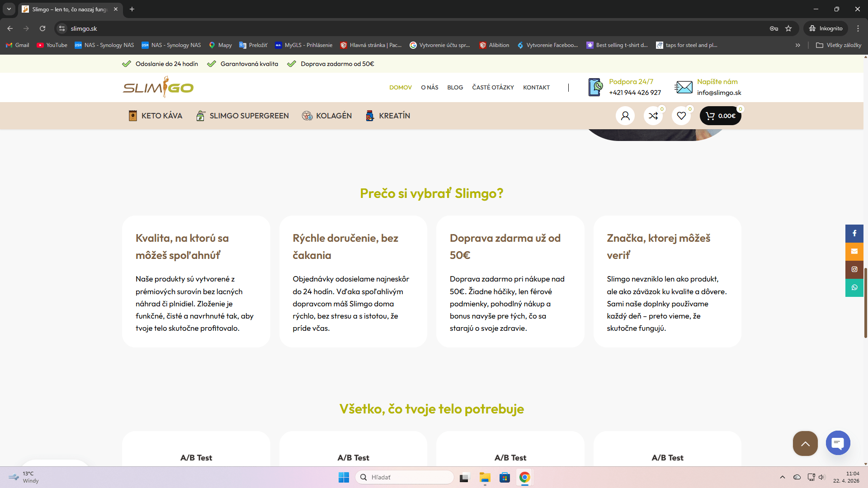Open the ČASTÉ OTÁZKY menu item
This screenshot has height=488, width=868.
coord(493,88)
